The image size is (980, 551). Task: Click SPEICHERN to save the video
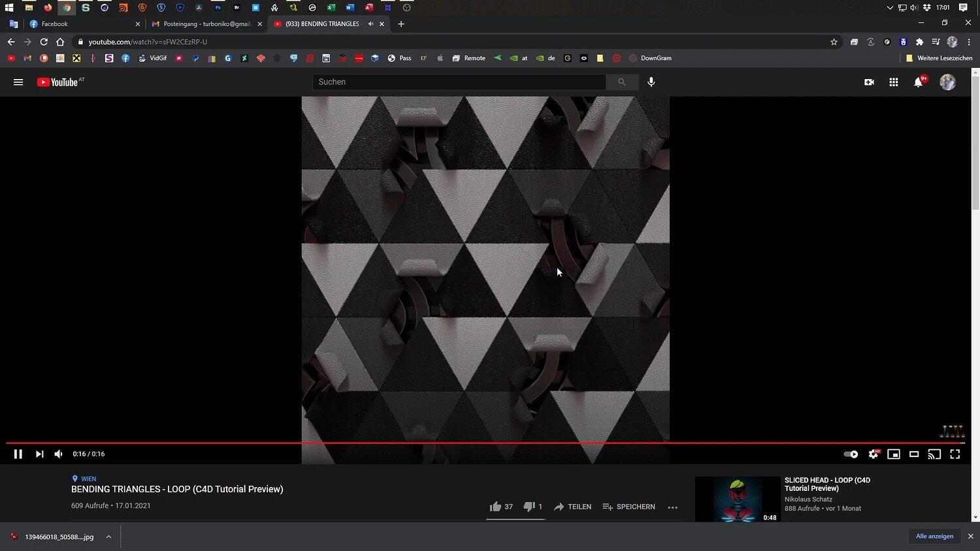pos(629,507)
